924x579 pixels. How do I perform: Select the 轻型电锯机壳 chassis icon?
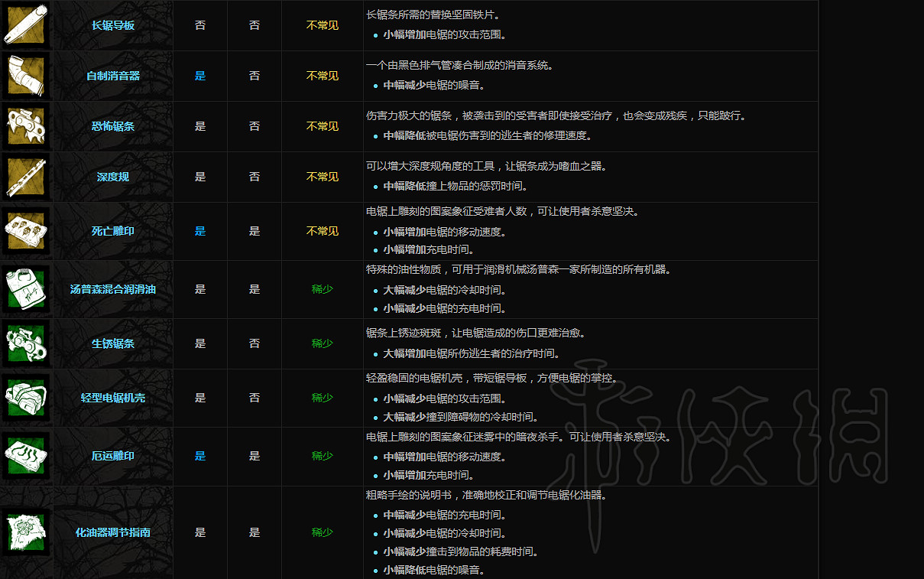tap(25, 397)
